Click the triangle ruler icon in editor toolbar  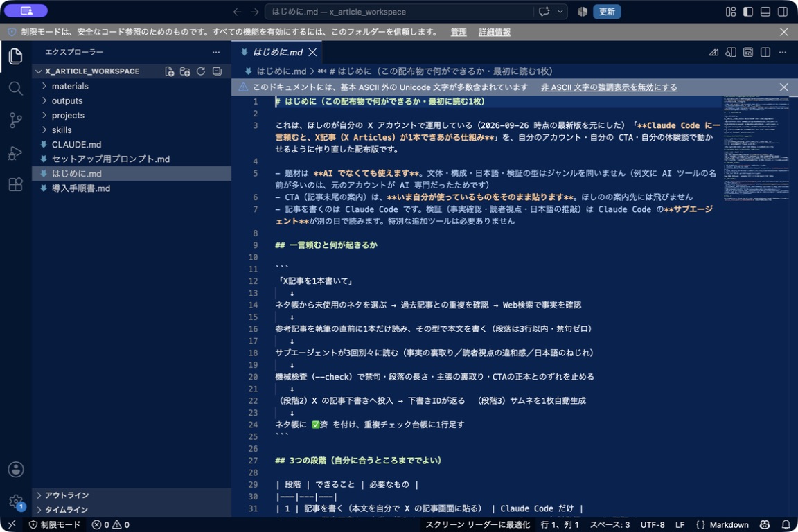713,53
